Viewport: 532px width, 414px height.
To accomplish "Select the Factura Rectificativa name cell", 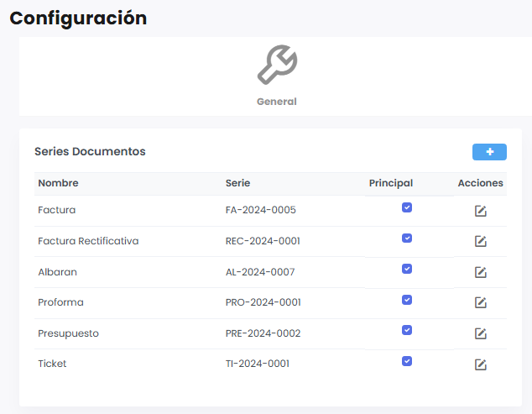I will point(88,241).
